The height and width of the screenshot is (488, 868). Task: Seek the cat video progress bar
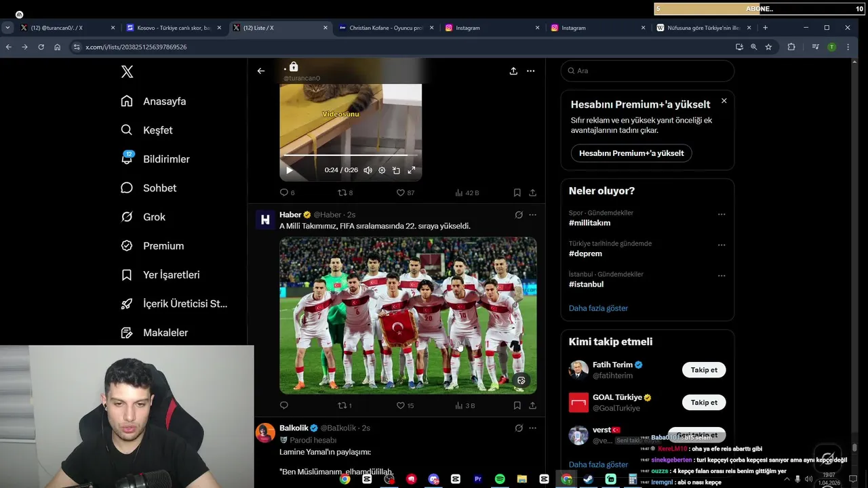tap(351, 156)
